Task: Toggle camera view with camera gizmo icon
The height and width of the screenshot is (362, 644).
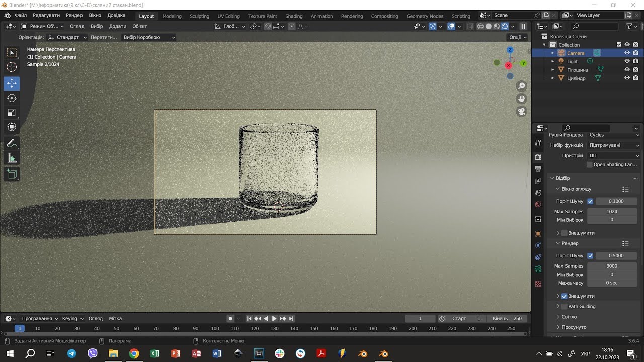Action: [x=522, y=111]
